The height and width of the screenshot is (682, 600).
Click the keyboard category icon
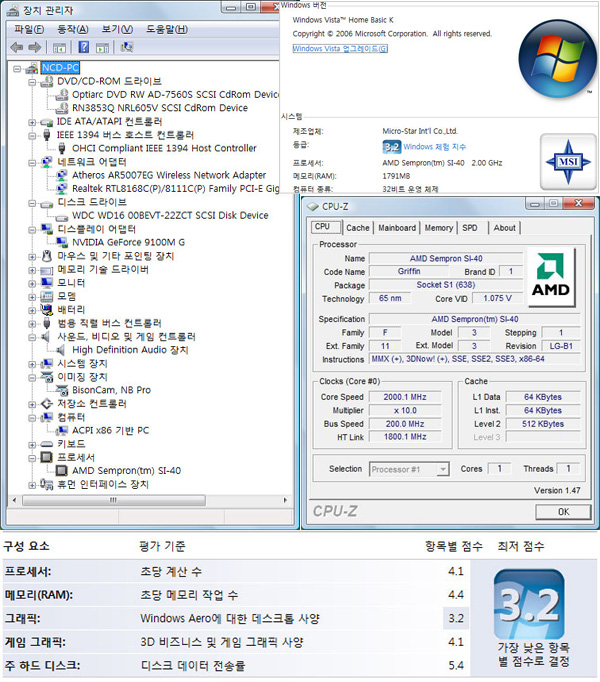click(47, 444)
